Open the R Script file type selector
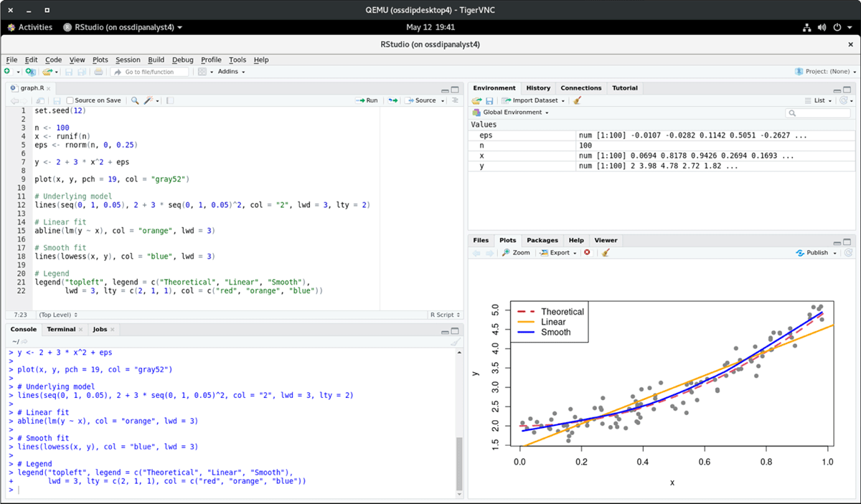The image size is (861, 504). pos(444,315)
